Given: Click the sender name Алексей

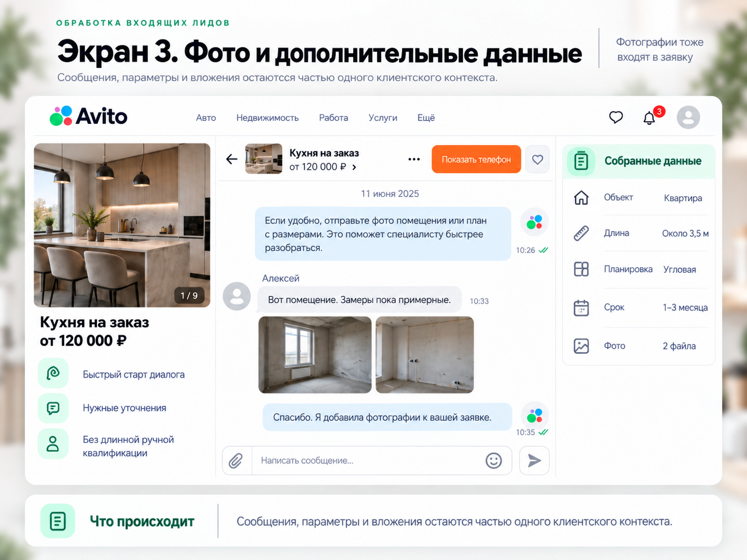Looking at the screenshot, I should (281, 278).
